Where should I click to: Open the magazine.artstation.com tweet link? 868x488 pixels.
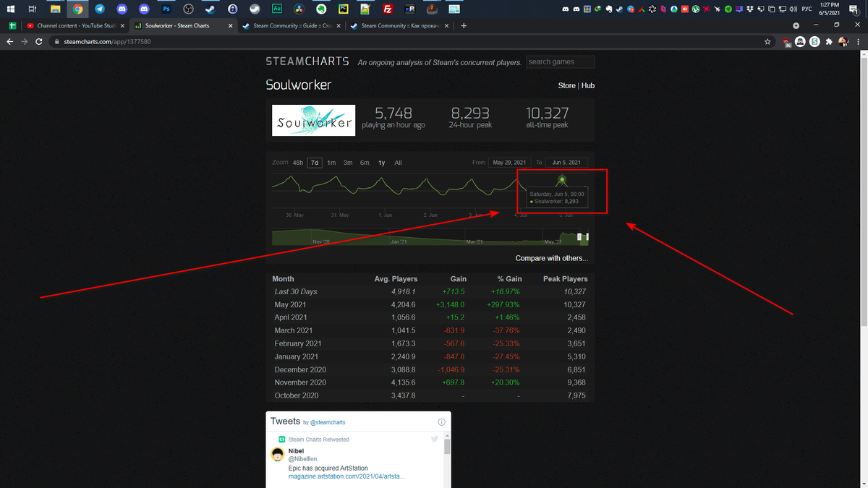point(346,476)
